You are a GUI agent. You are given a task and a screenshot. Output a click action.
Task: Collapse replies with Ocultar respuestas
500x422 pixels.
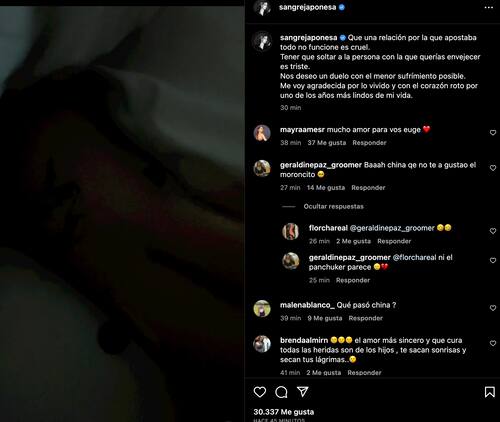(333, 207)
